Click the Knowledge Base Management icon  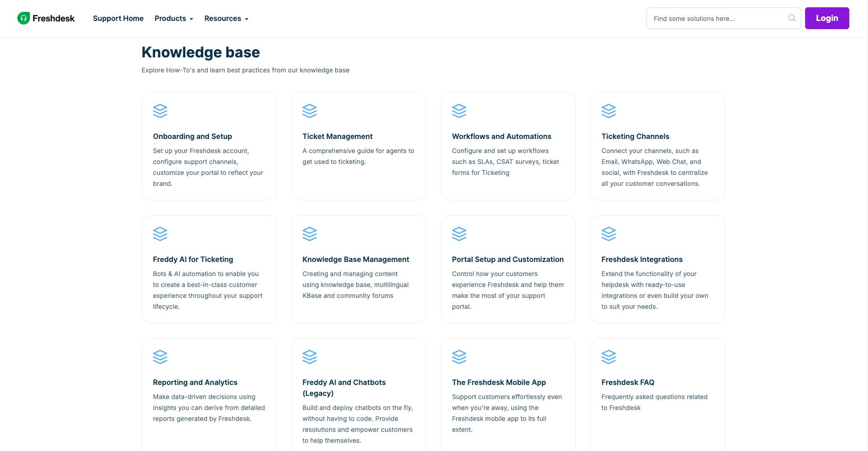pyautogui.click(x=310, y=234)
